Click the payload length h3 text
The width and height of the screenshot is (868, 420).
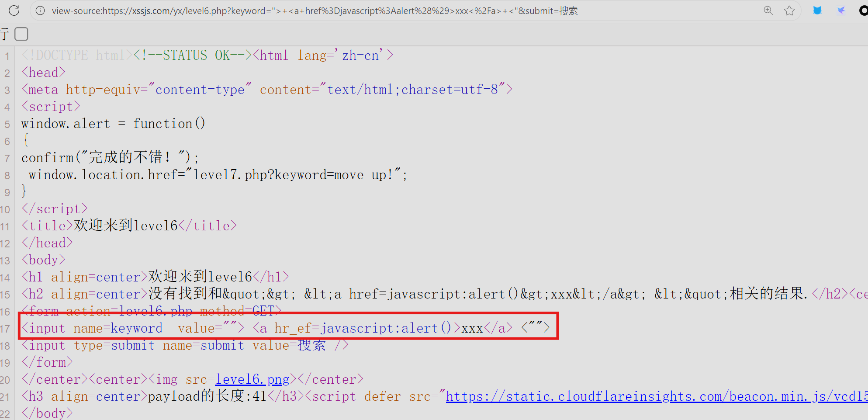(x=207, y=396)
